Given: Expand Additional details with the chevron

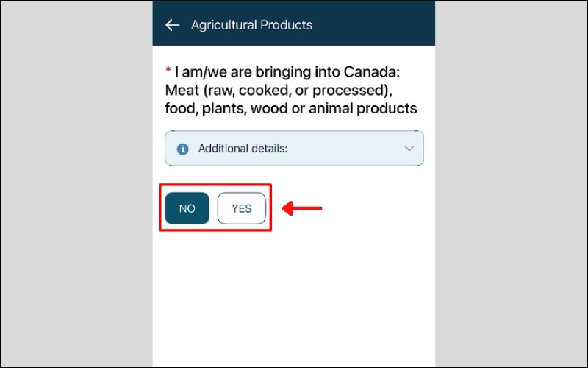Looking at the screenshot, I should 409,149.
